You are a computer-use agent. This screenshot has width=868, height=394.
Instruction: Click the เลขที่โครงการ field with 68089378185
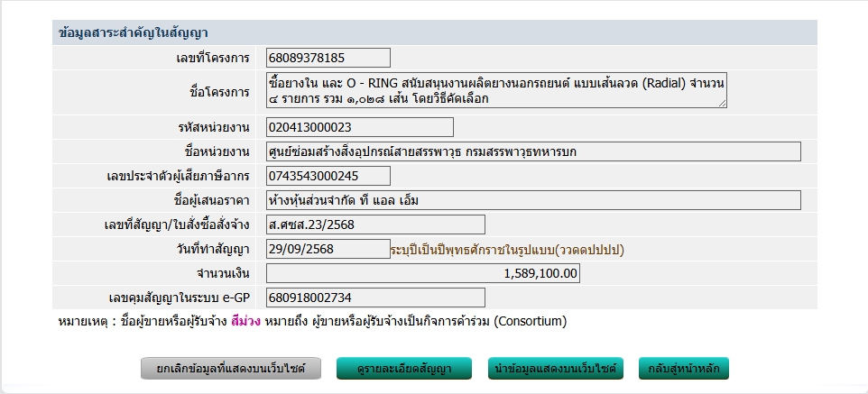pyautogui.click(x=328, y=58)
